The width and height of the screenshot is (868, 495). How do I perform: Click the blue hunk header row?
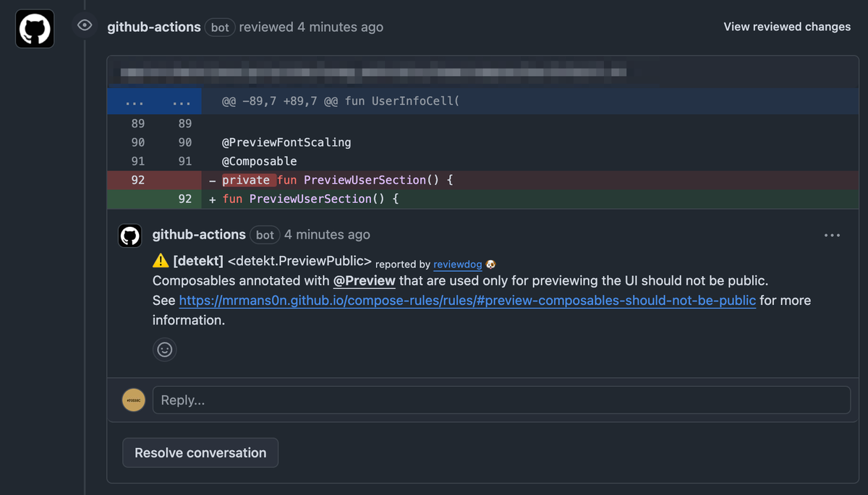click(506, 101)
